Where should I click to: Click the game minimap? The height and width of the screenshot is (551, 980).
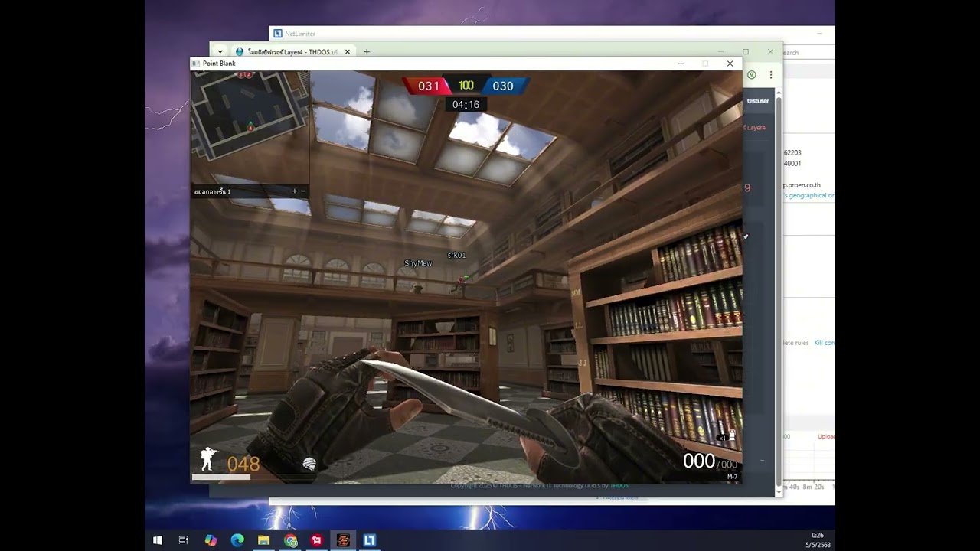click(x=250, y=127)
